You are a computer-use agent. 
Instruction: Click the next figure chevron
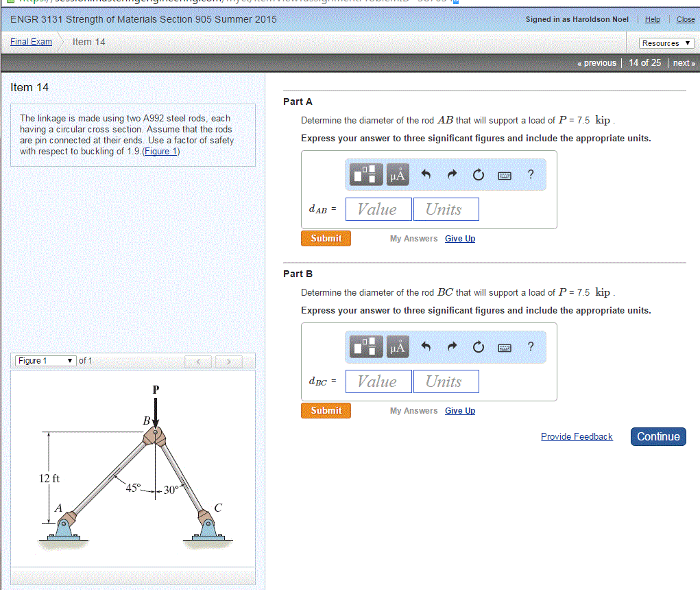[x=228, y=360]
